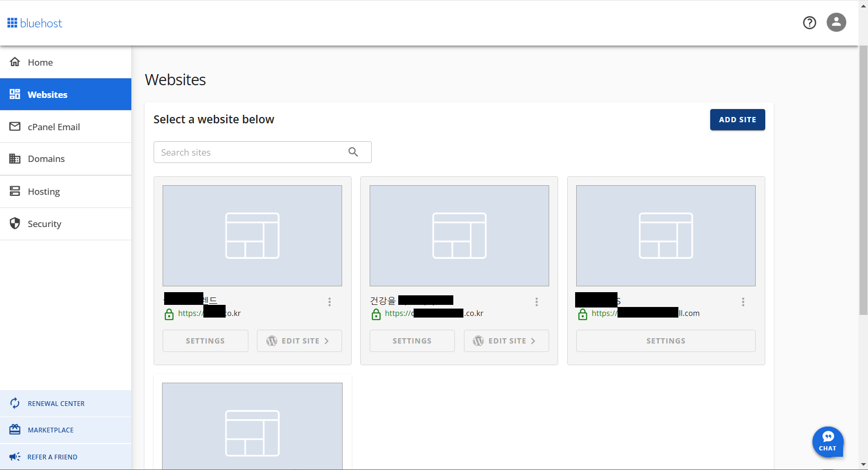Click the Domains building icon
868x470 pixels.
(x=15, y=159)
